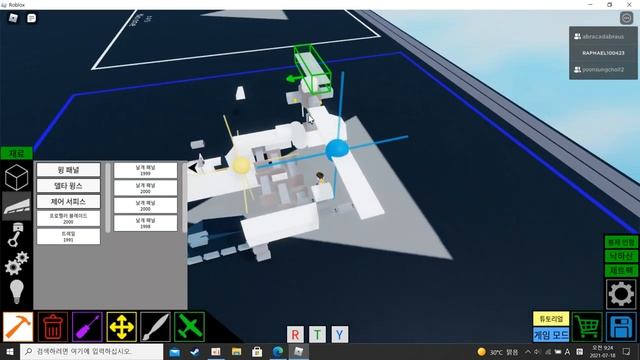Click the green airplane launch icon
This screenshot has height=360, width=640.
(189, 327)
